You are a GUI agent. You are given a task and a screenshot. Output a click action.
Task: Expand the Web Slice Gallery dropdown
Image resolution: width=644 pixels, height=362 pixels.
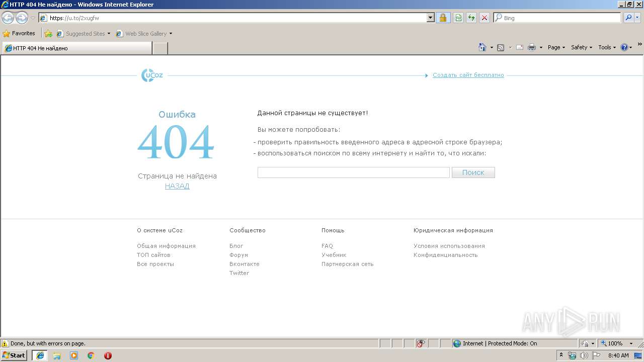pyautogui.click(x=171, y=34)
